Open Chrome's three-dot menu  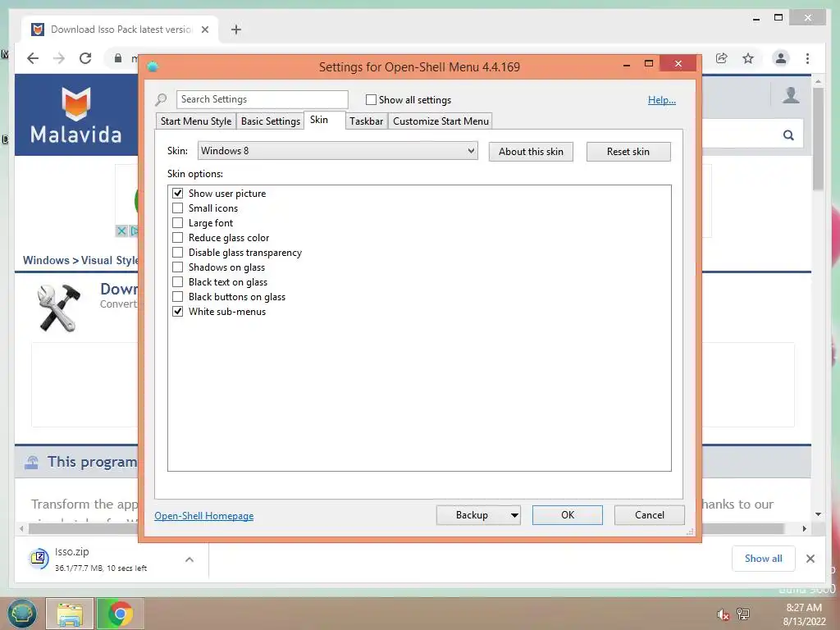tap(807, 58)
